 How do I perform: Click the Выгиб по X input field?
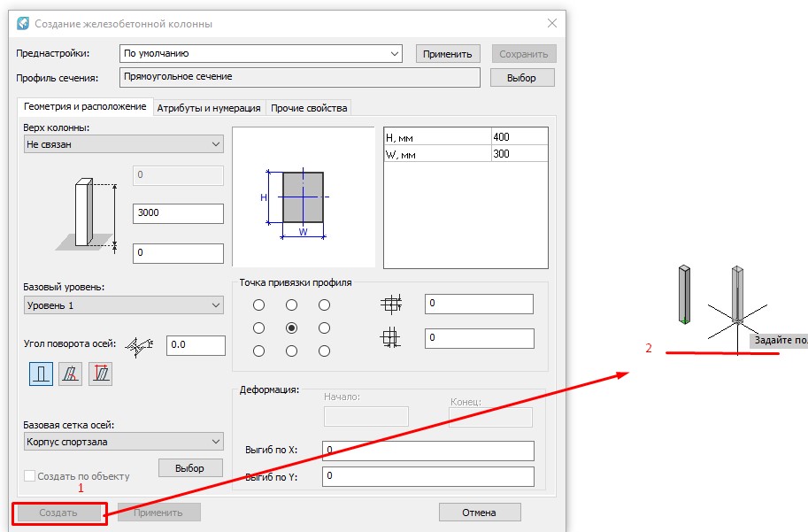coord(428,451)
